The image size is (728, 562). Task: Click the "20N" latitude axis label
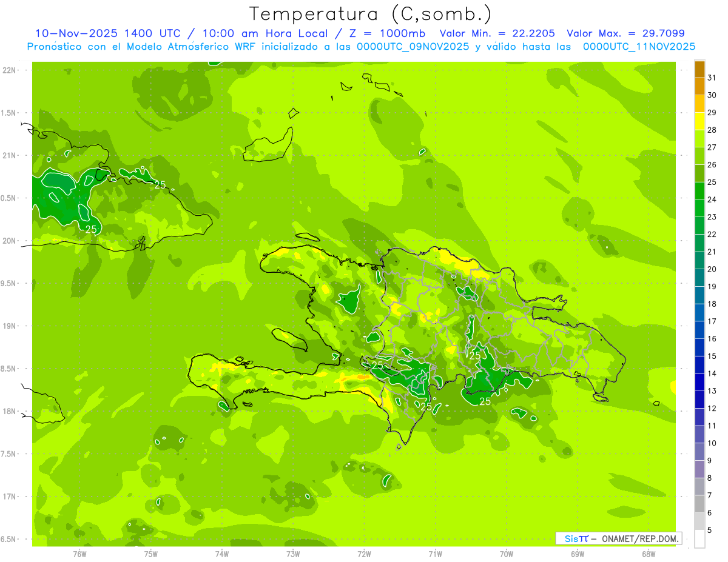tap(8, 241)
